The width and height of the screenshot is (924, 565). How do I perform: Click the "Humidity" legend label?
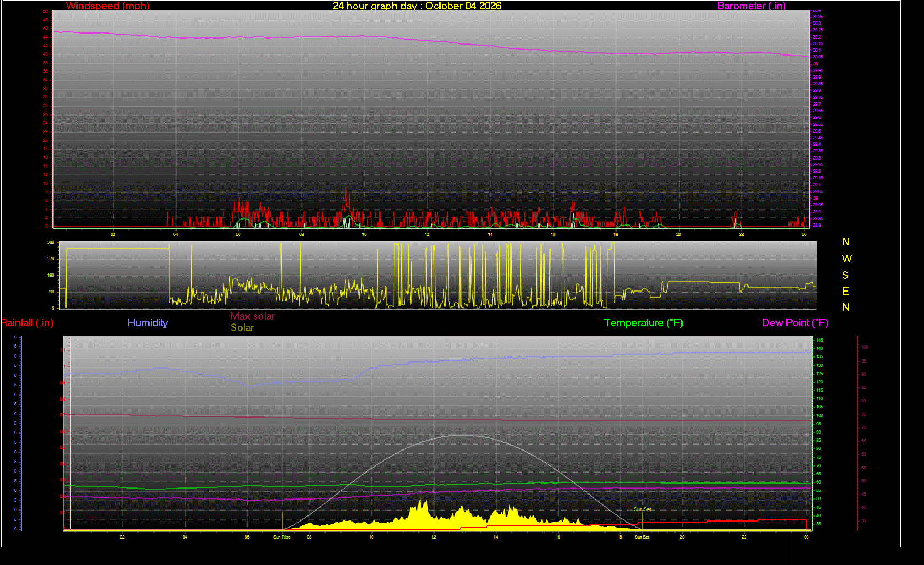click(147, 323)
